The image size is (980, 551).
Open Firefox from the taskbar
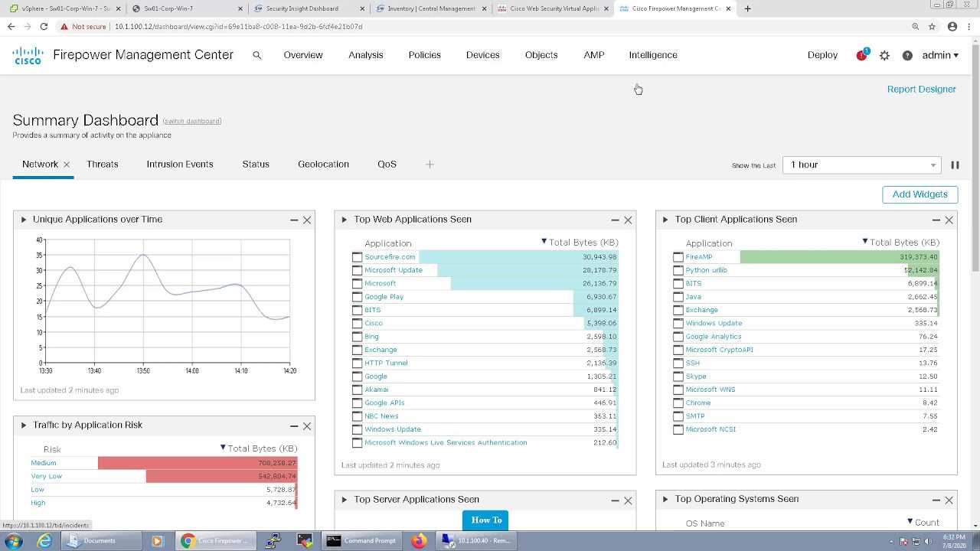(x=418, y=541)
